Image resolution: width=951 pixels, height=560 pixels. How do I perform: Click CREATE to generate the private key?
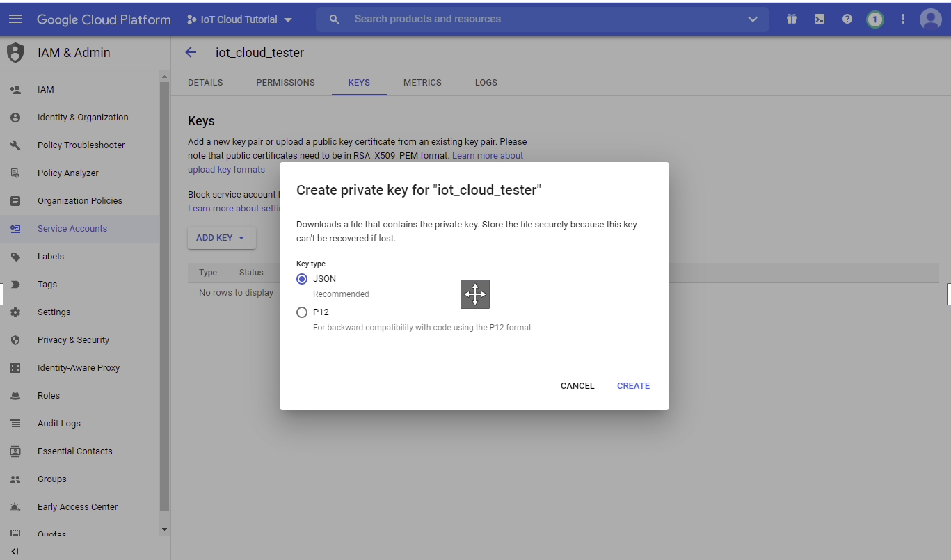tap(633, 386)
